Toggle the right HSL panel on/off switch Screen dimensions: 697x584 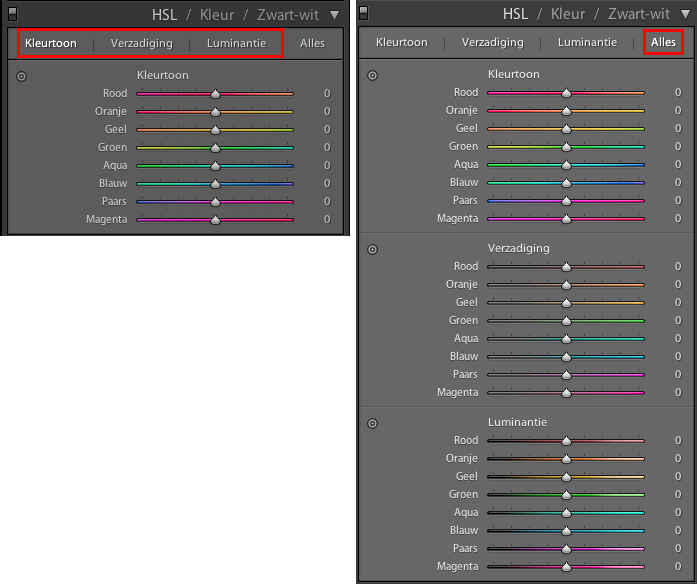[364, 13]
